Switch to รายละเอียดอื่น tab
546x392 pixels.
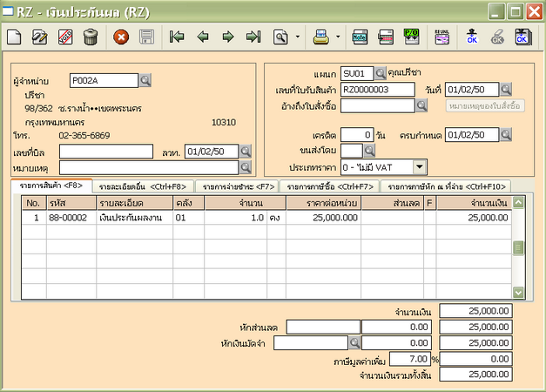[x=144, y=186]
